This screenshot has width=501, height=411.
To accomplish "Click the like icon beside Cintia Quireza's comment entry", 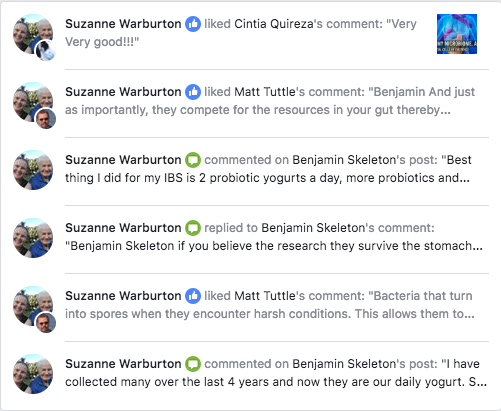I will click(193, 24).
